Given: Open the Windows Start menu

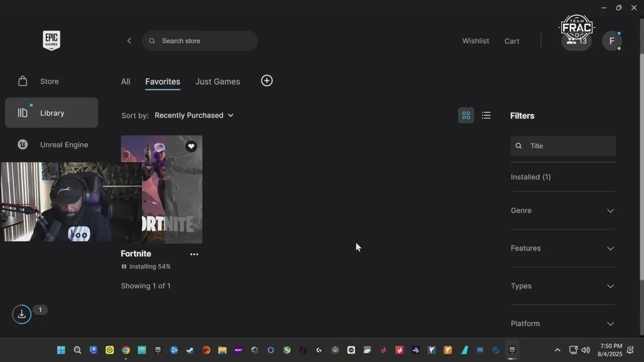Looking at the screenshot, I should point(61,350).
